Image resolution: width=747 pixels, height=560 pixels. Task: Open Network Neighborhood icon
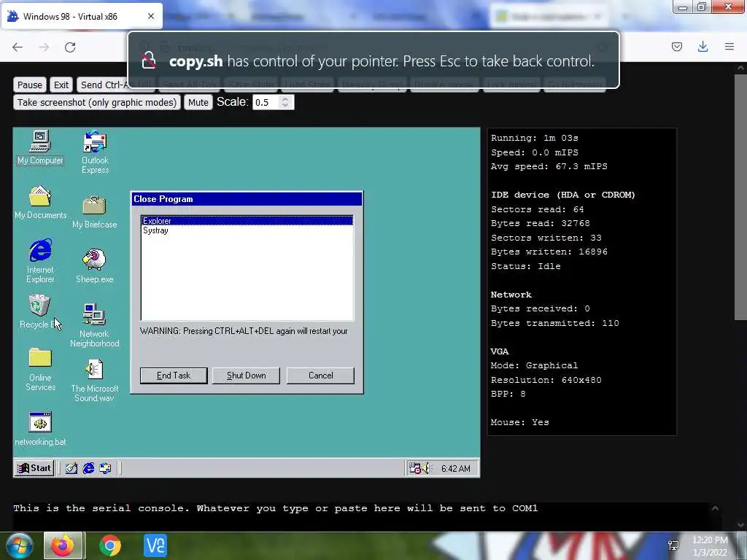[x=94, y=324]
